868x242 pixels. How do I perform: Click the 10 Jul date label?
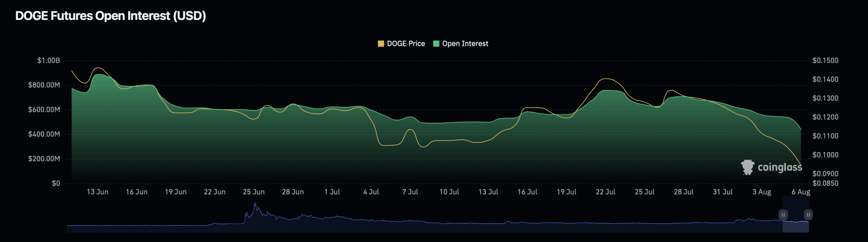[449, 192]
